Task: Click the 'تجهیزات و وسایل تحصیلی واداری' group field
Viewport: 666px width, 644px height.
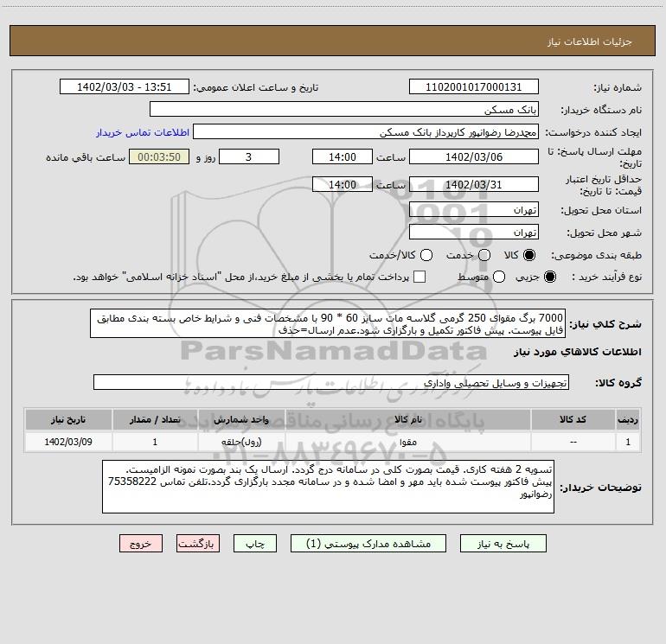Action: tap(330, 382)
